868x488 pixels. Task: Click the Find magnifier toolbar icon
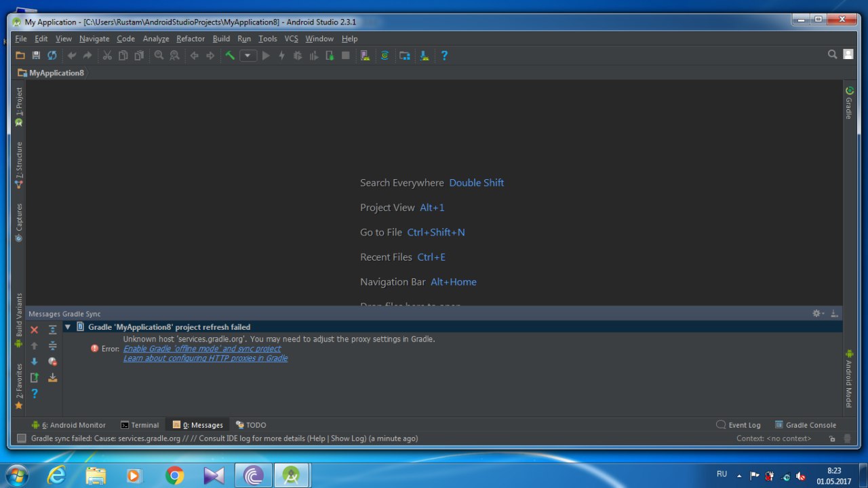159,56
